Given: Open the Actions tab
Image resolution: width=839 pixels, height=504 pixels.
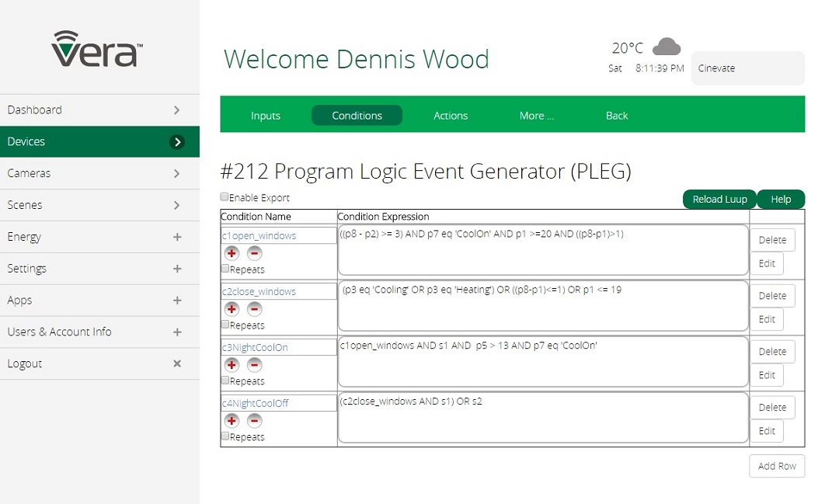Looking at the screenshot, I should click(x=451, y=116).
